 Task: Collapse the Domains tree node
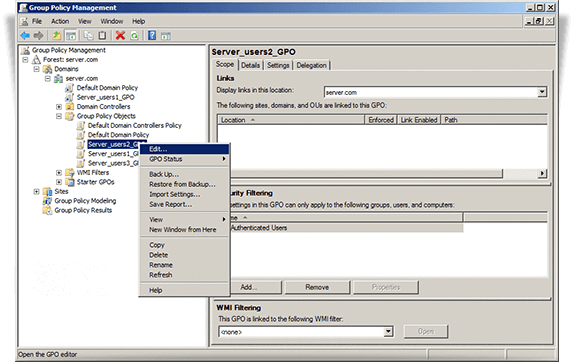pos(37,69)
